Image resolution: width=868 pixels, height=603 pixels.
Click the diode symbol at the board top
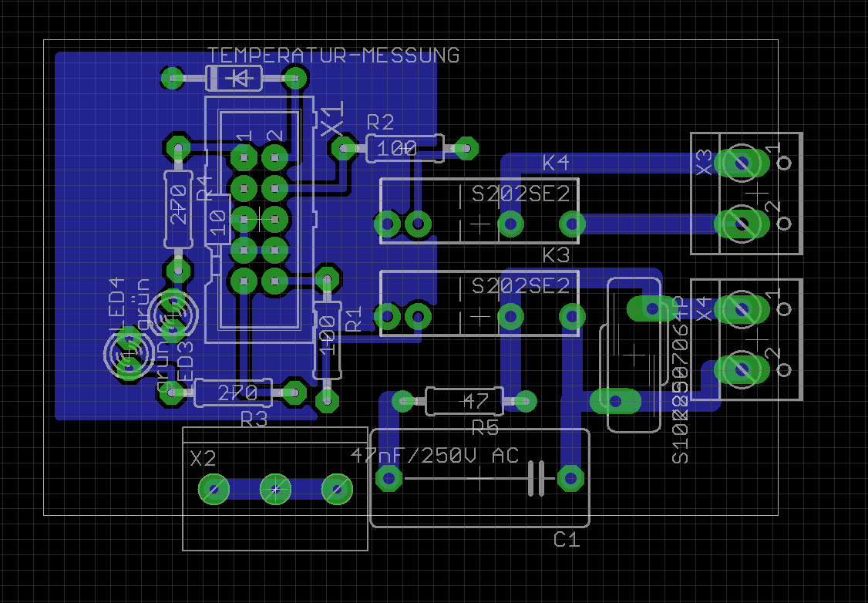(239, 79)
